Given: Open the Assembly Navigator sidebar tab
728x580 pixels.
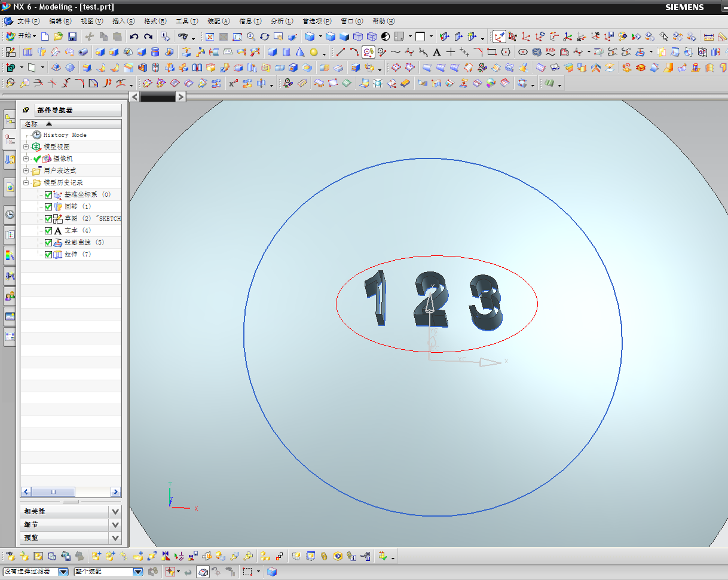Looking at the screenshot, I should point(10,120).
